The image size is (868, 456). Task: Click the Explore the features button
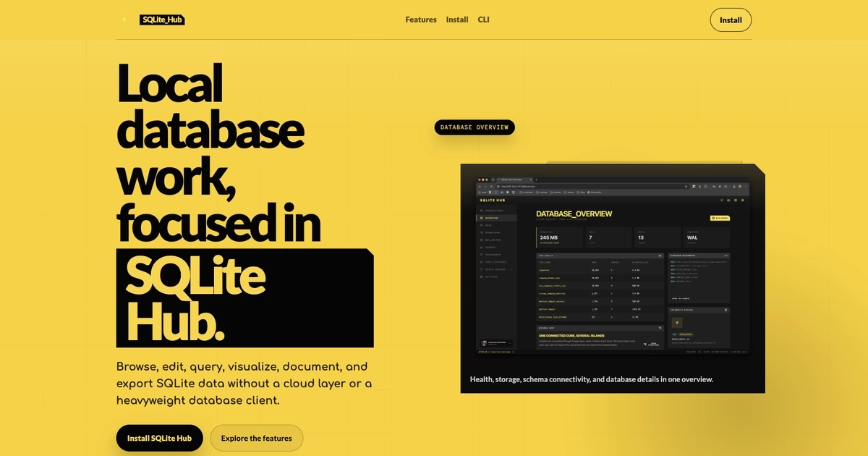(x=257, y=438)
